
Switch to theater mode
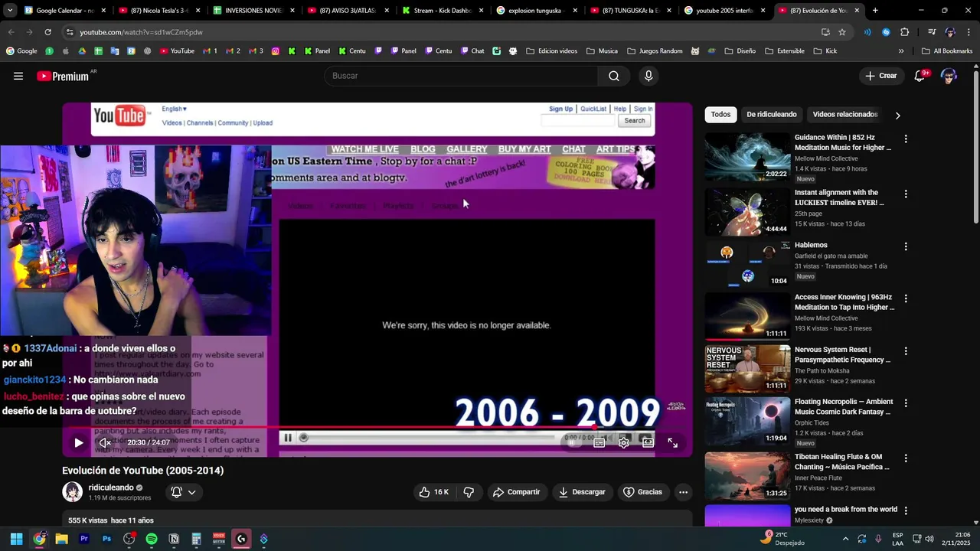coord(648,442)
